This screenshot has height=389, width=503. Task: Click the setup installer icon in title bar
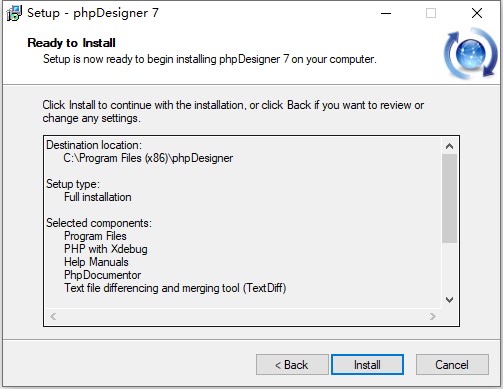[x=14, y=13]
